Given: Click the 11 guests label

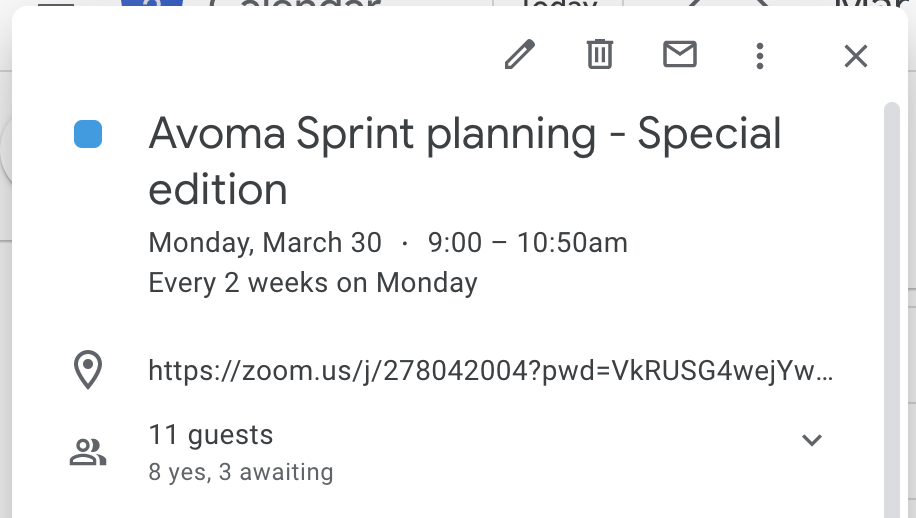Looking at the screenshot, I should [211, 435].
